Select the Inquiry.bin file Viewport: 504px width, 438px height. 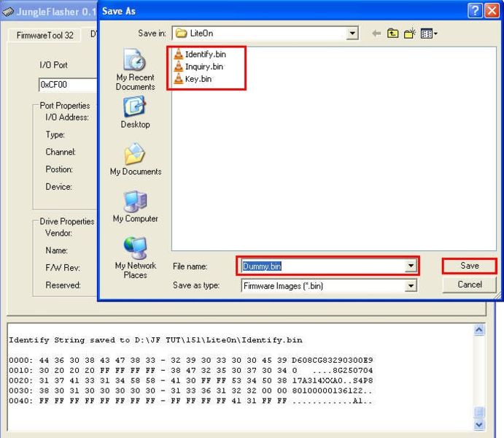tap(198, 66)
